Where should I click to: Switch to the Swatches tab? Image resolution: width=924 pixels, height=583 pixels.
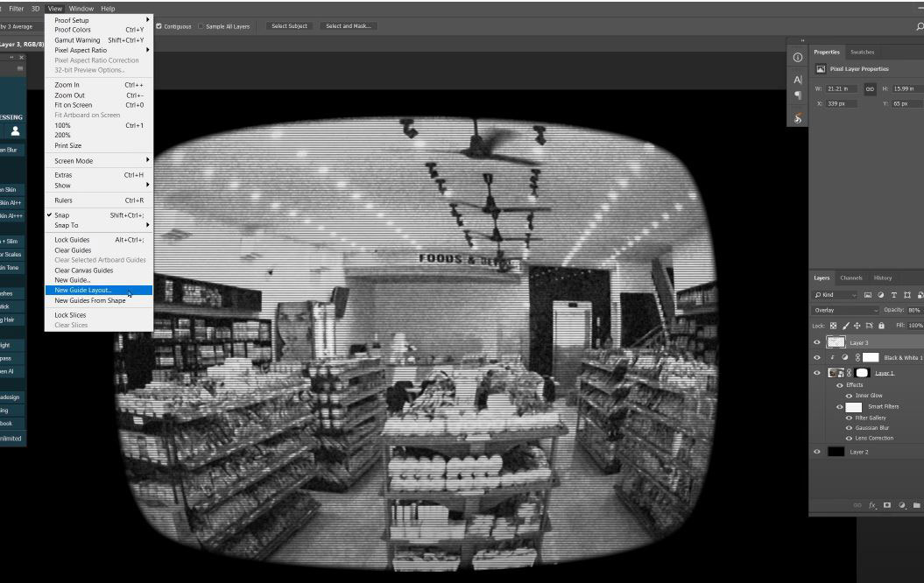[x=862, y=53]
